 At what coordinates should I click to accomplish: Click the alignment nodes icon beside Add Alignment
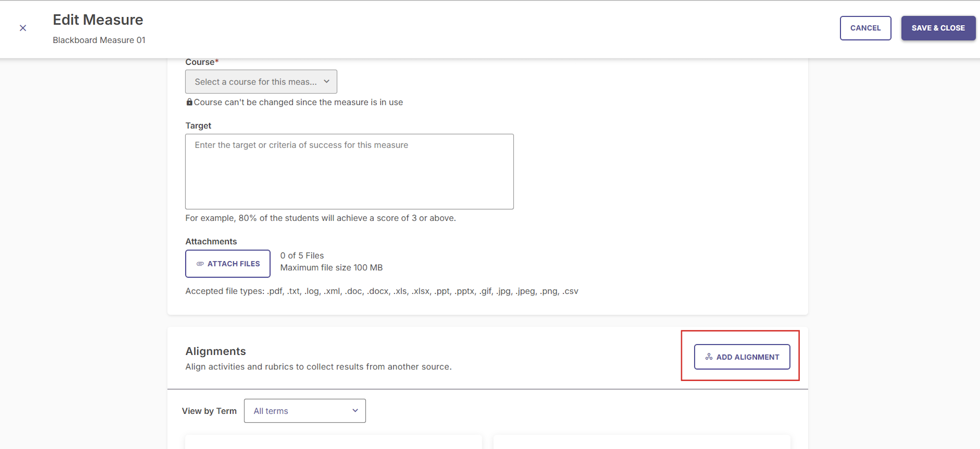click(709, 357)
